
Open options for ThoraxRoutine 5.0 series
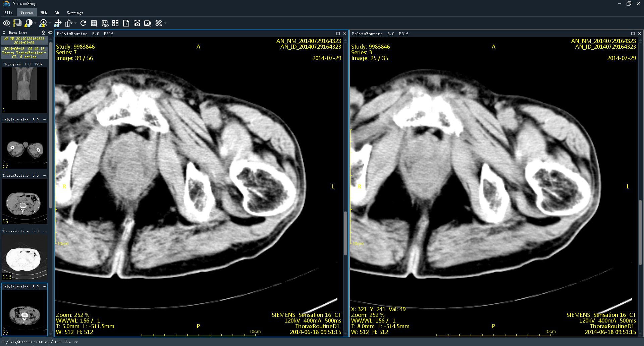[44, 175]
